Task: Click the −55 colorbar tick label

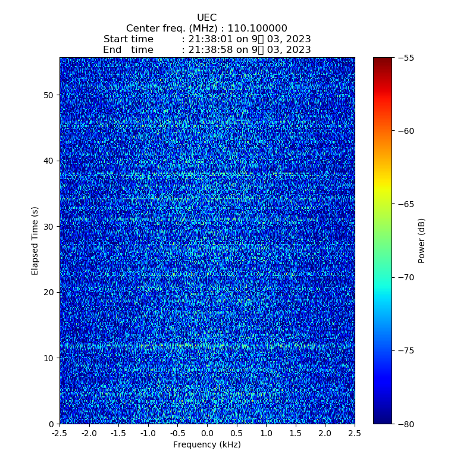Action: tap(405, 58)
